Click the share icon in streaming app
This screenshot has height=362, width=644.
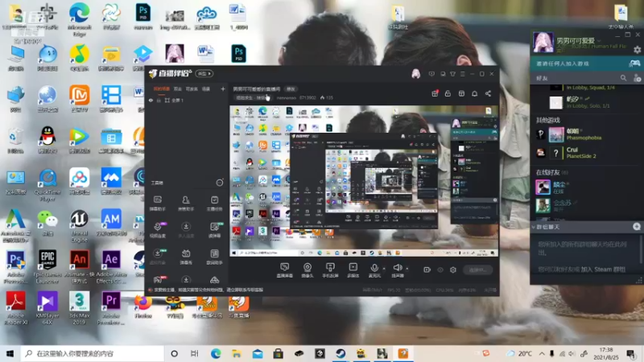(488, 93)
